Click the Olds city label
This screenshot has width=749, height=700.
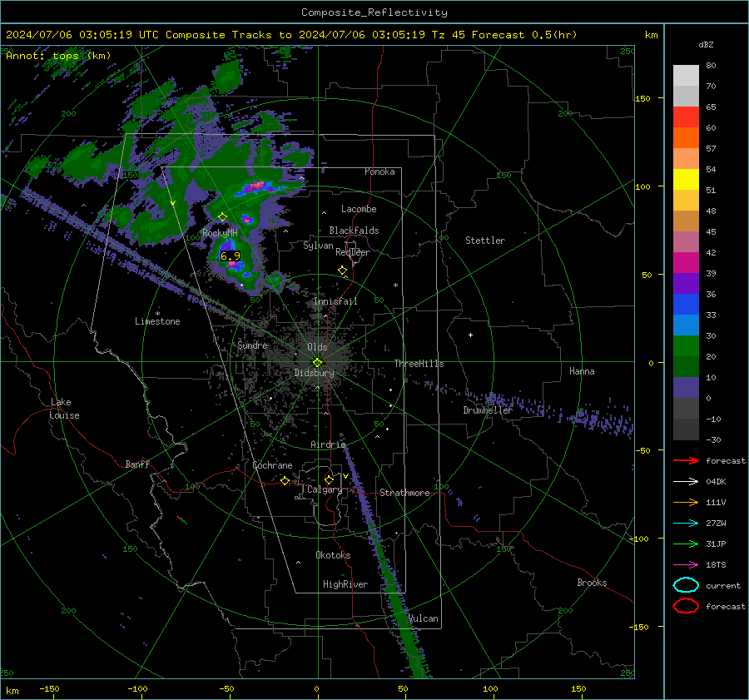click(317, 347)
